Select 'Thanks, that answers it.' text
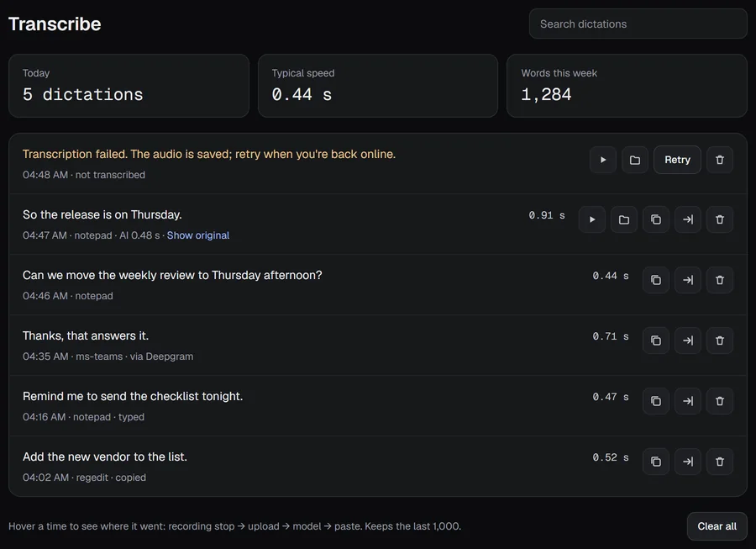756x549 pixels. (86, 335)
